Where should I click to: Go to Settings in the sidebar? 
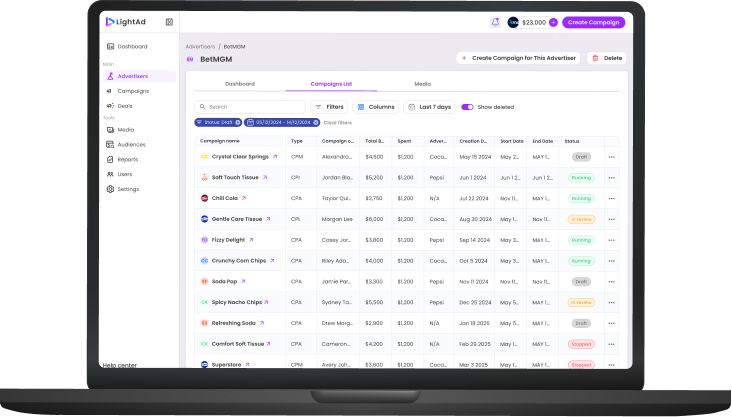(x=128, y=189)
